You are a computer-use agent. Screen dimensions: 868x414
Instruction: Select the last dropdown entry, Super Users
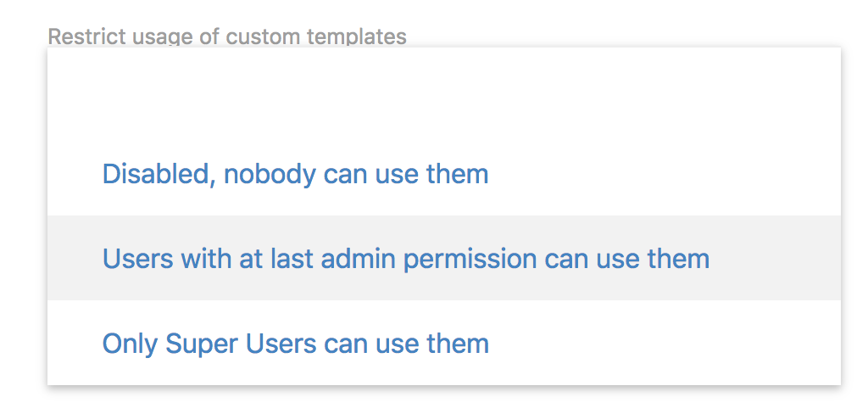[x=295, y=343]
